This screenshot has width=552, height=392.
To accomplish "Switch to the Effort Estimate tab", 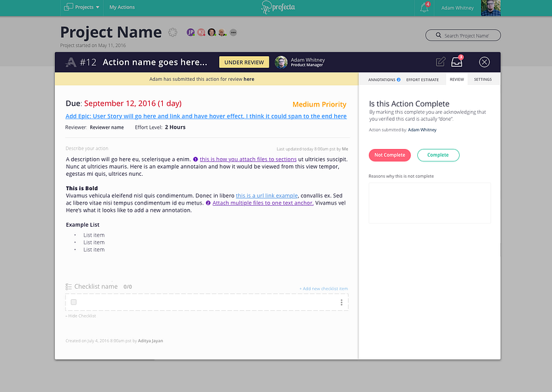I will click(422, 80).
